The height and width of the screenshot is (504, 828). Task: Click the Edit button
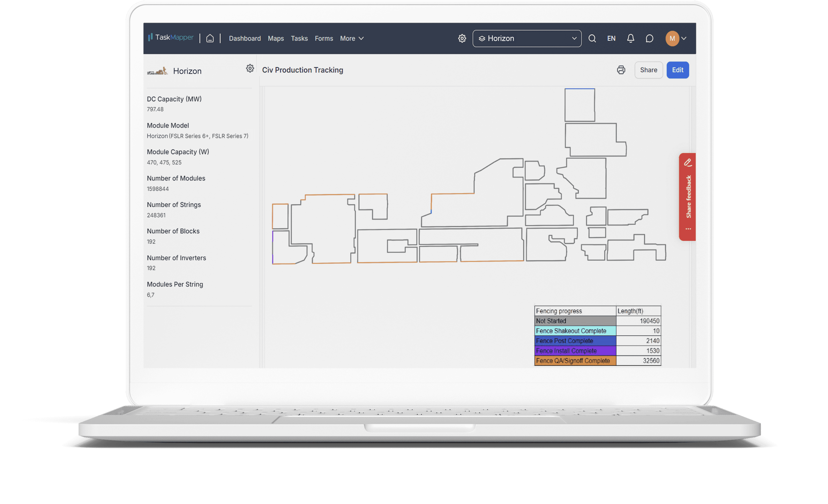click(x=677, y=70)
